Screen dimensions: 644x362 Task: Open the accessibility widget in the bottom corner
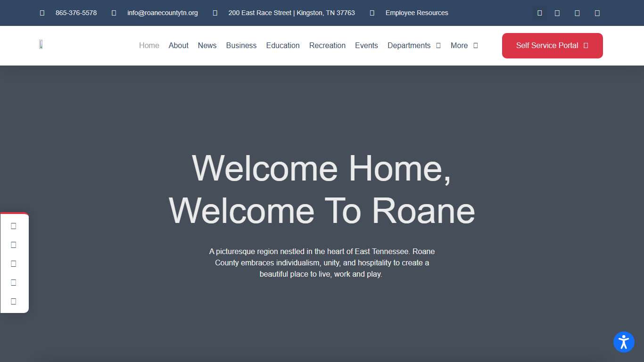tap(624, 342)
